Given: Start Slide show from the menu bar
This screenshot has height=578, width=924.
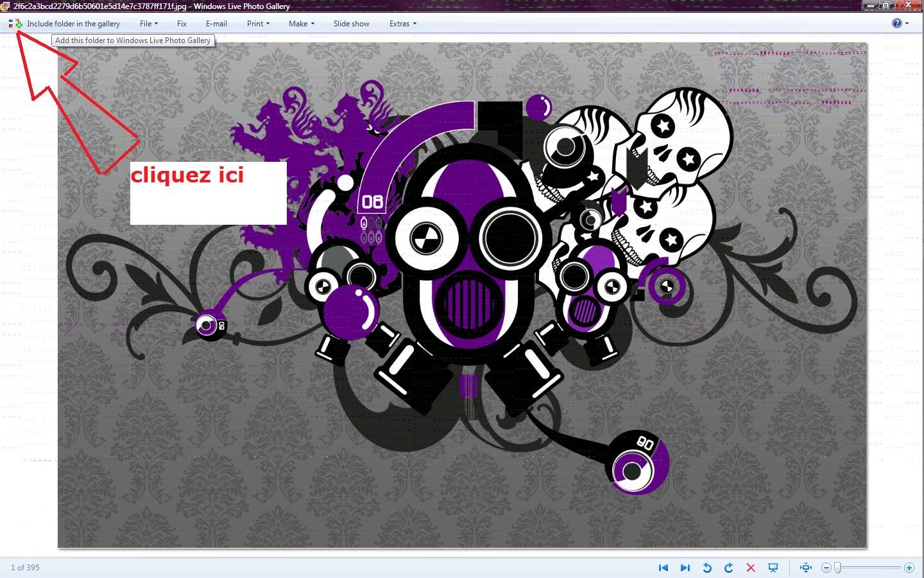Looking at the screenshot, I should [351, 24].
